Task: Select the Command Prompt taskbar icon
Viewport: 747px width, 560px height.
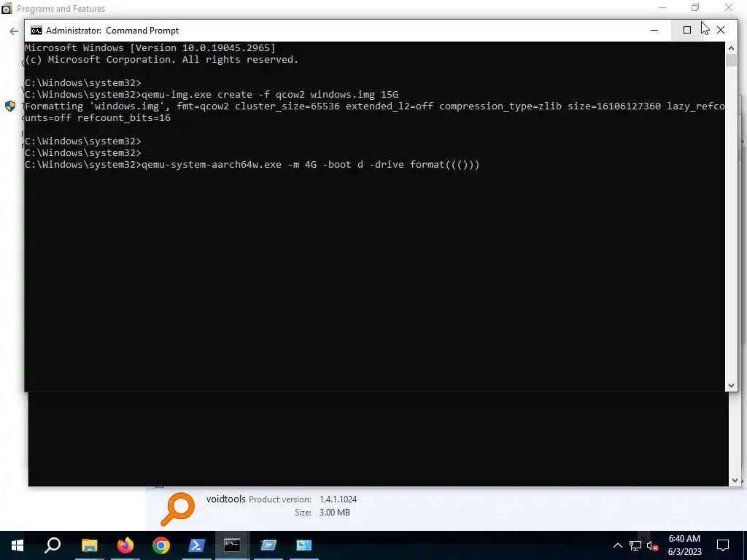Action: [233, 545]
